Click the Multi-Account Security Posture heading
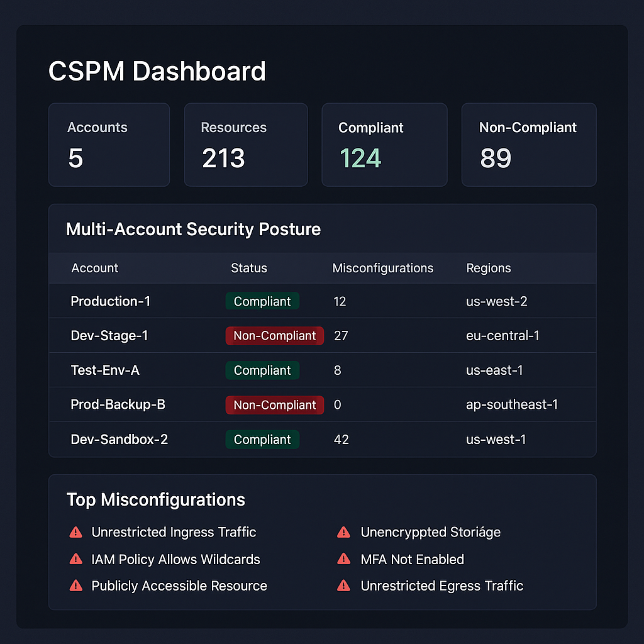The height and width of the screenshot is (644, 644). 194,229
